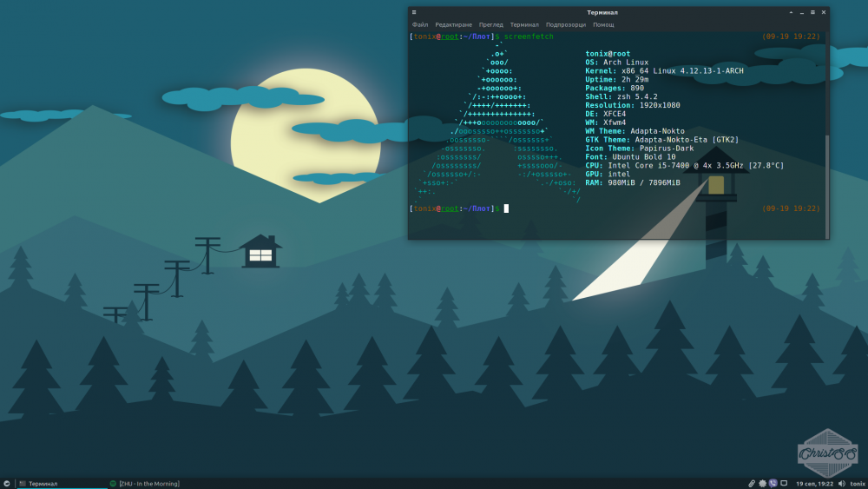Click the 'Resolution: 1920x1080' line

(633, 105)
